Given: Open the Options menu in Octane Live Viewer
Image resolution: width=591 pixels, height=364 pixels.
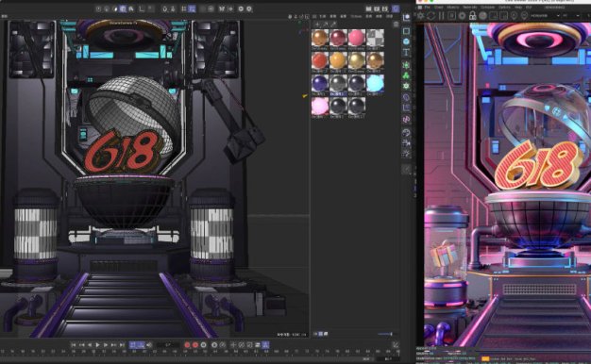Looking at the screenshot, I should click(504, 8).
